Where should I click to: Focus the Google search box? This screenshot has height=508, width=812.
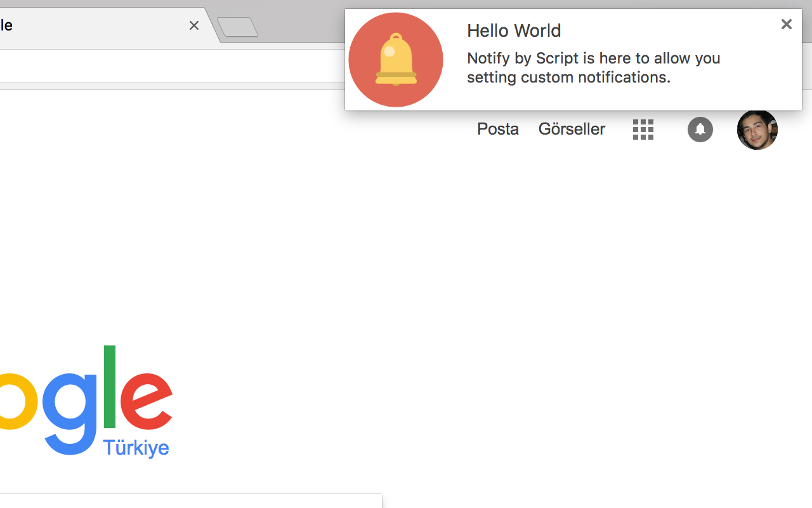click(190, 501)
